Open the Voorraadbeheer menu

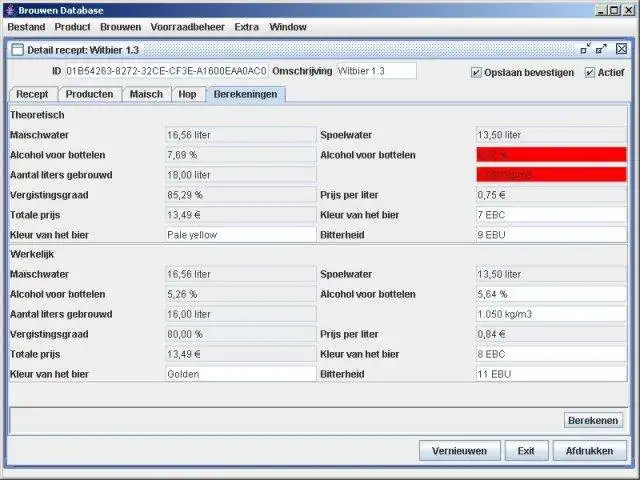(x=187, y=27)
